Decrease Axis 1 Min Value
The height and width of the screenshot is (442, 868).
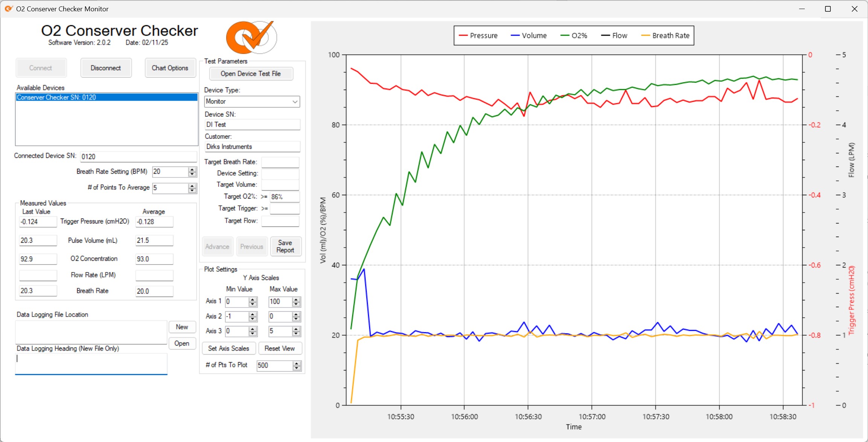click(253, 304)
